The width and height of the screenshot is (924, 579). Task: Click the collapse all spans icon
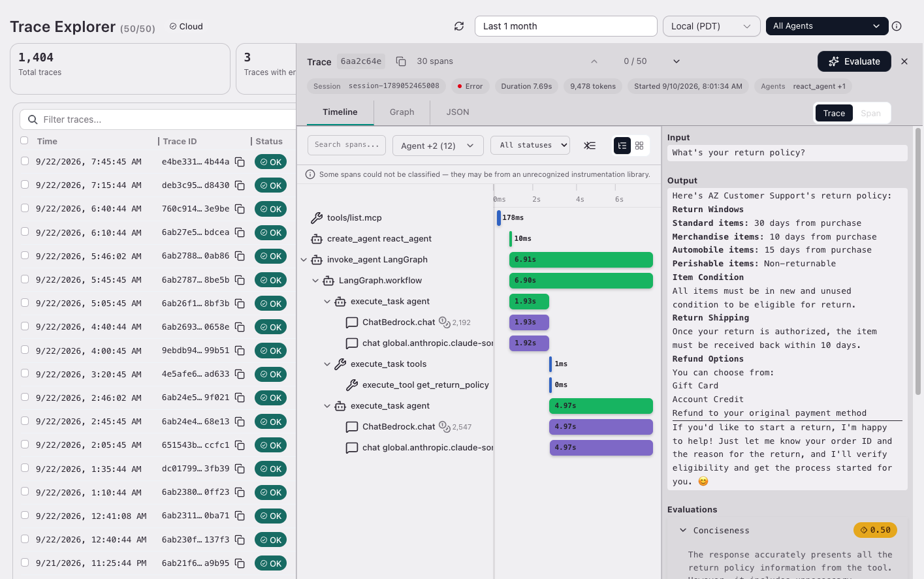[x=590, y=146]
